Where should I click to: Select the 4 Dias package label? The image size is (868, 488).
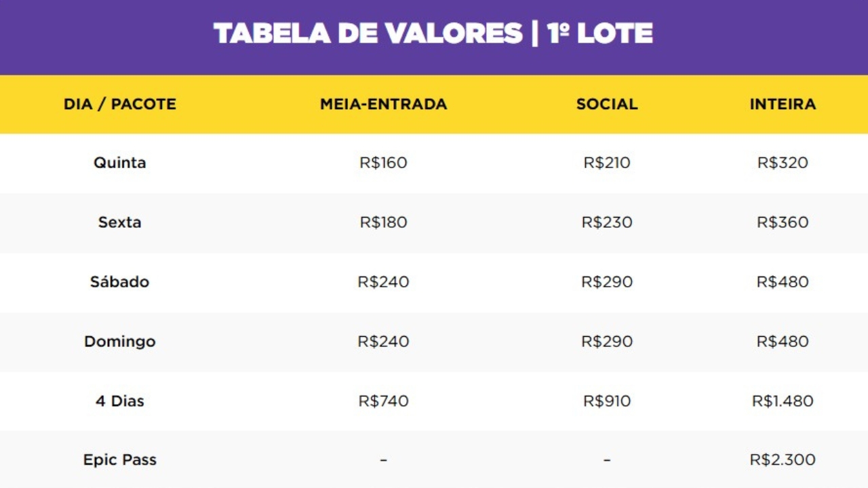[x=120, y=401]
